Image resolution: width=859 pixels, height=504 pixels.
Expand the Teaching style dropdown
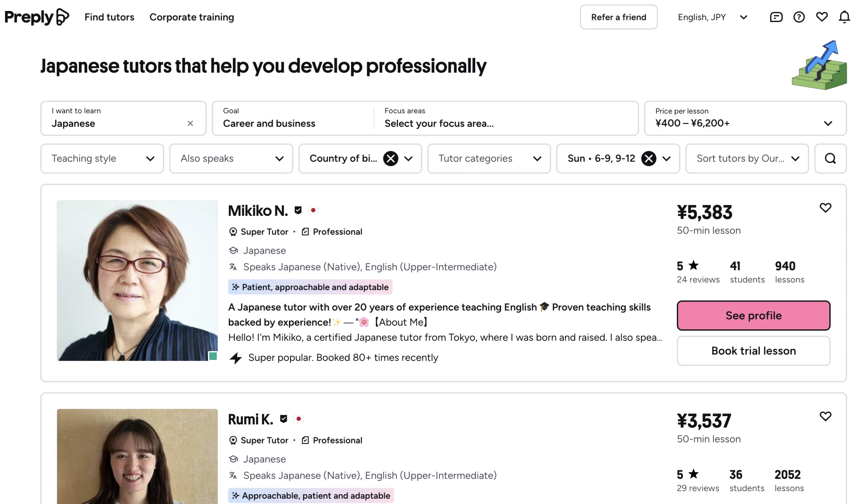tap(102, 159)
